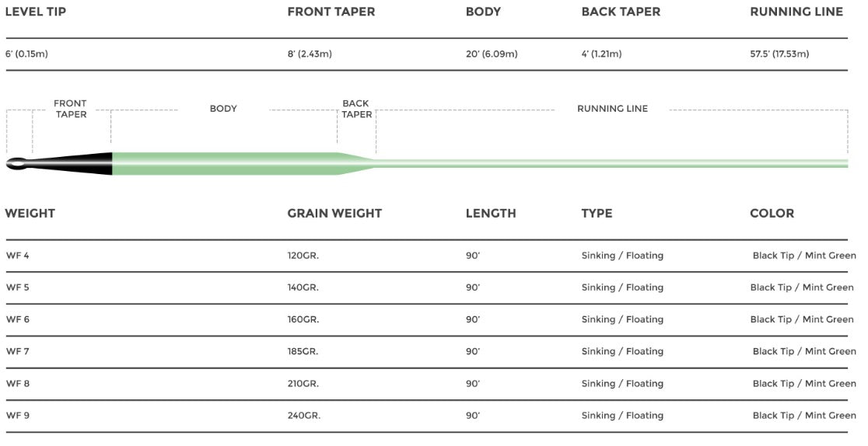Viewport: 868px width, 446px height.
Task: Click the 240GR. grain weight value
Action: click(304, 416)
